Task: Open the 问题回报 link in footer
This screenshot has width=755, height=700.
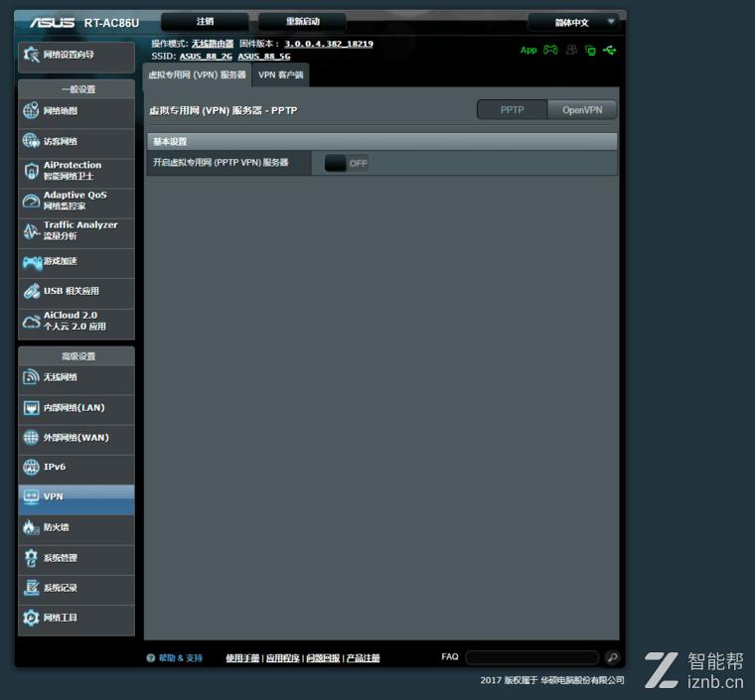Action: click(323, 658)
